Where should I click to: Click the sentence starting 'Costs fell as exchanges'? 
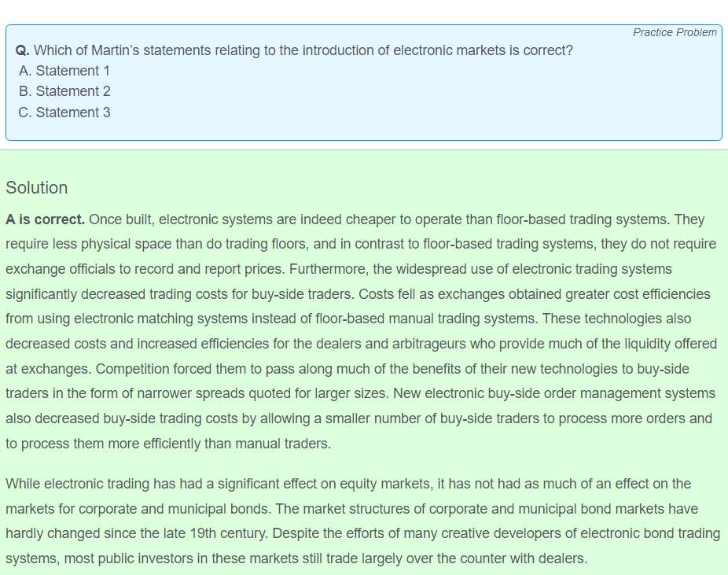click(x=358, y=306)
